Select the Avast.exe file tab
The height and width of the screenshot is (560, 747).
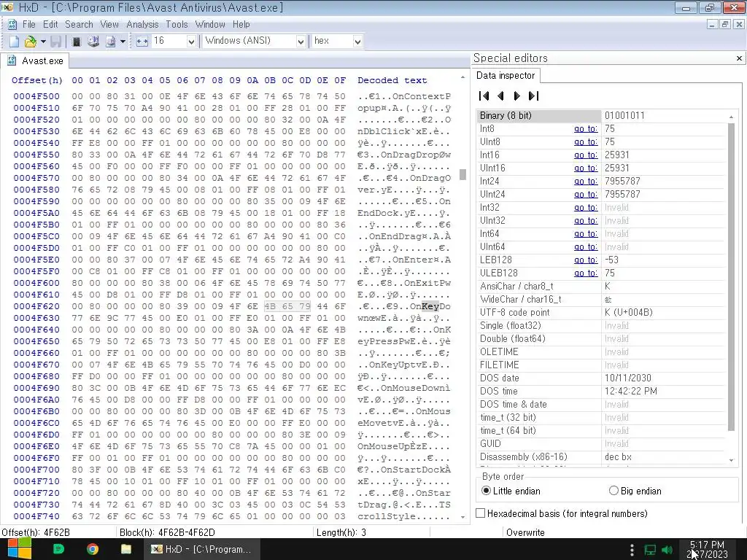(35, 61)
